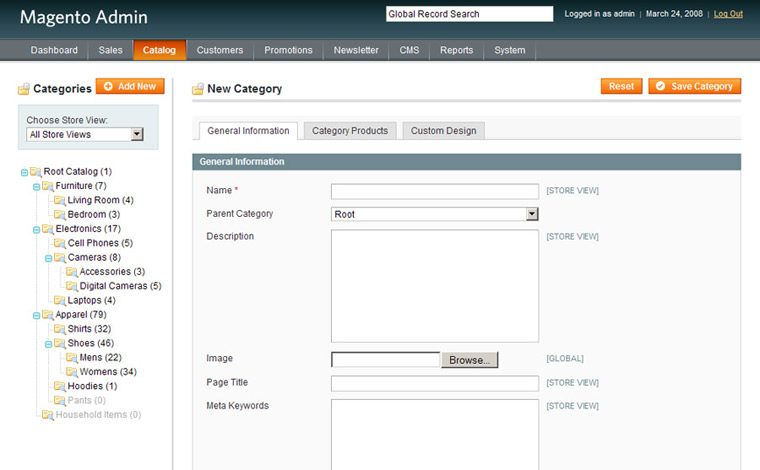Click the Bedroom folder icon
Image resolution: width=760 pixels, height=470 pixels.
tap(60, 215)
